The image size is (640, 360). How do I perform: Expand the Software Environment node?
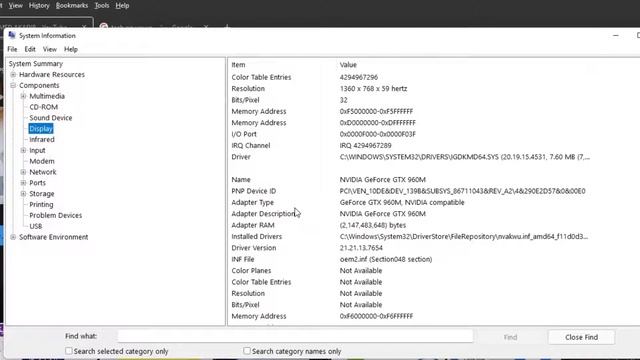13,237
